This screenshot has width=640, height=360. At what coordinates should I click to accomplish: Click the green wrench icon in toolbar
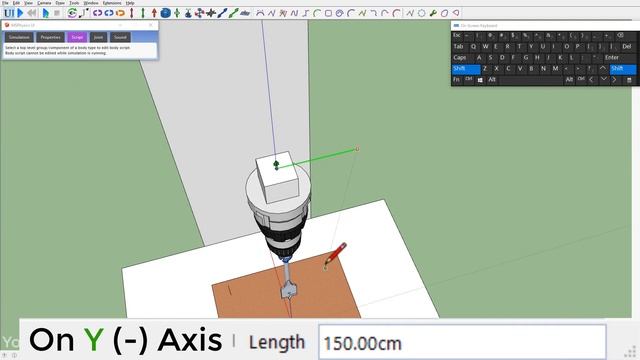click(x=433, y=13)
